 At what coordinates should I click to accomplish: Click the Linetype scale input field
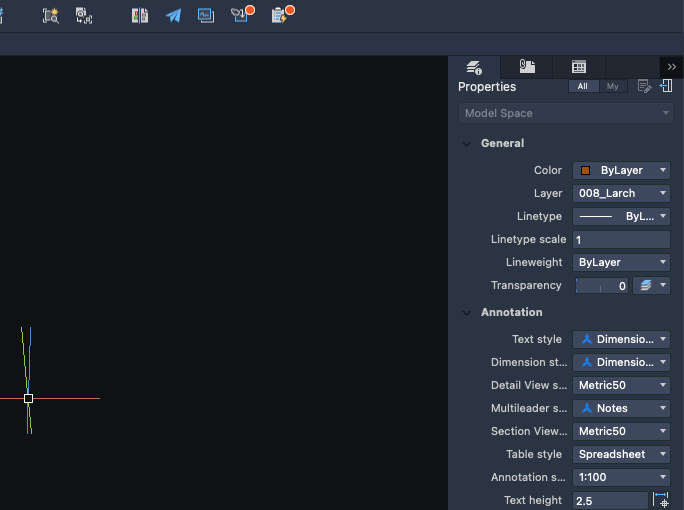pos(621,240)
